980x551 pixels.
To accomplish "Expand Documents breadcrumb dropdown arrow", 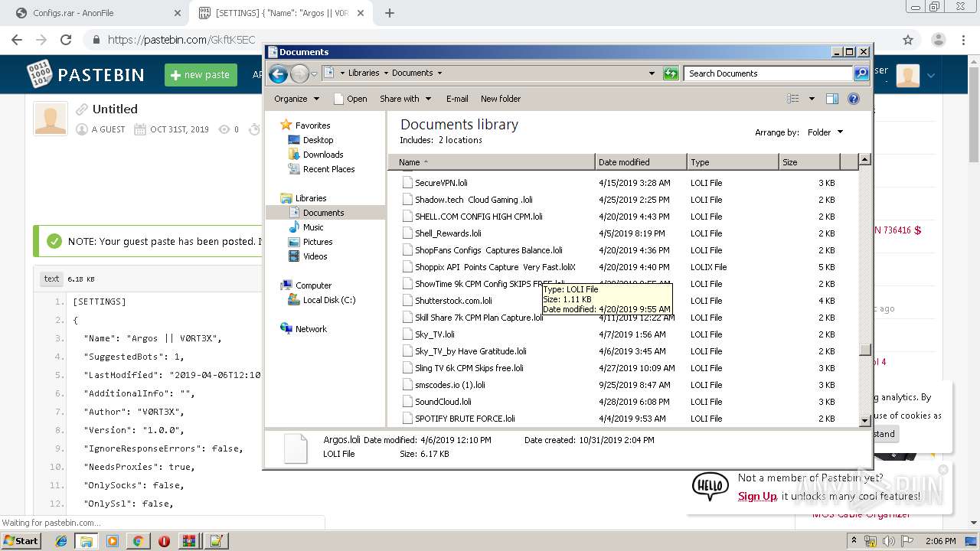I will 439,73.
